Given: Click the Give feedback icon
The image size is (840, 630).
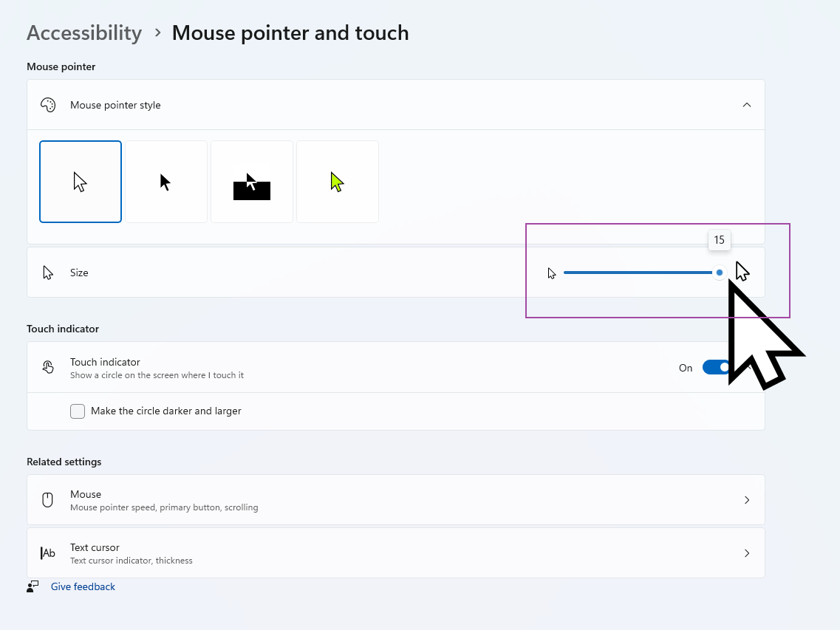Looking at the screenshot, I should pyautogui.click(x=33, y=586).
